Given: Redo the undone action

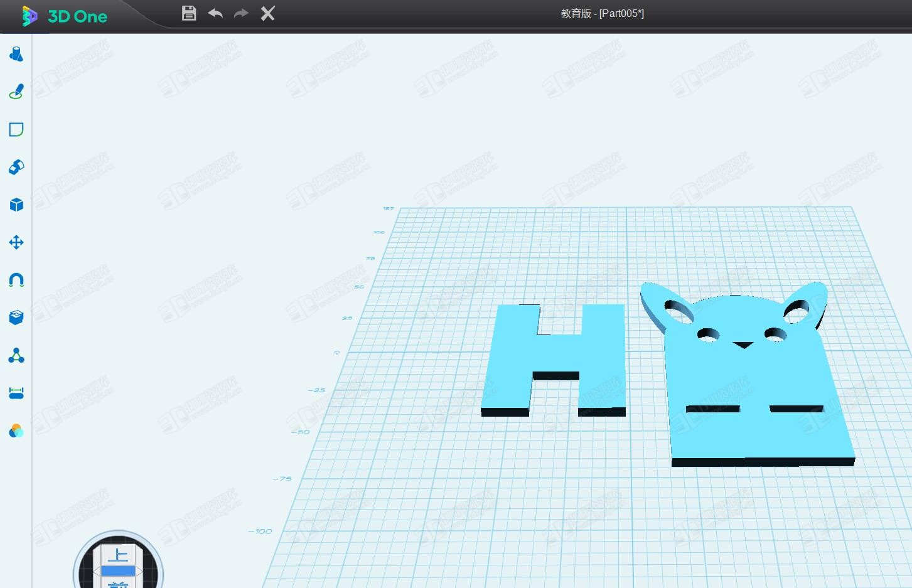Looking at the screenshot, I should click(x=241, y=13).
